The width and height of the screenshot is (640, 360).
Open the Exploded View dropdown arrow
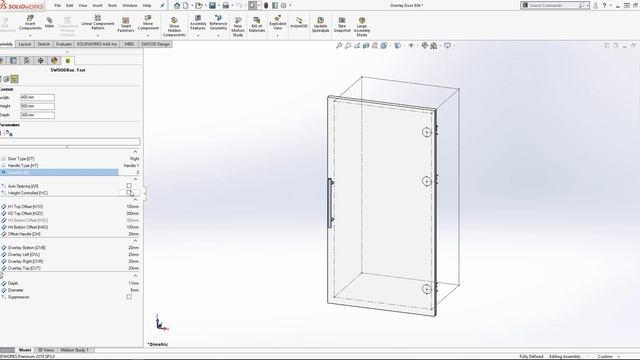coord(278,36)
